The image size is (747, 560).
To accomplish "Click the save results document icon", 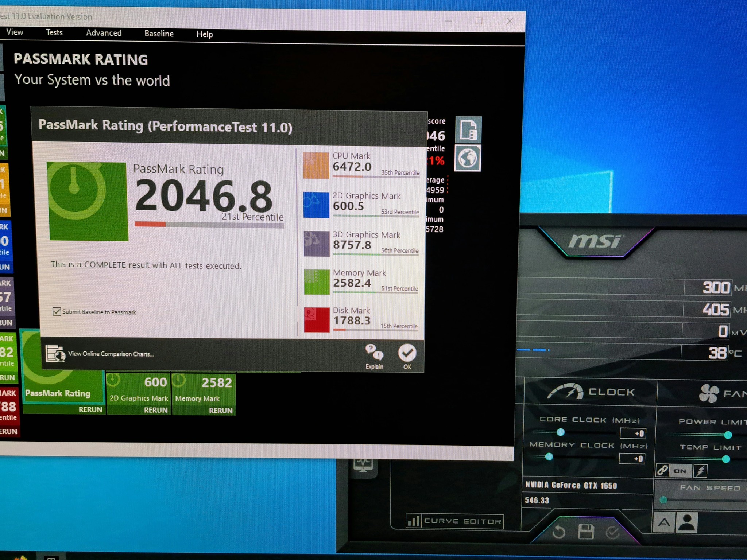I will click(469, 130).
